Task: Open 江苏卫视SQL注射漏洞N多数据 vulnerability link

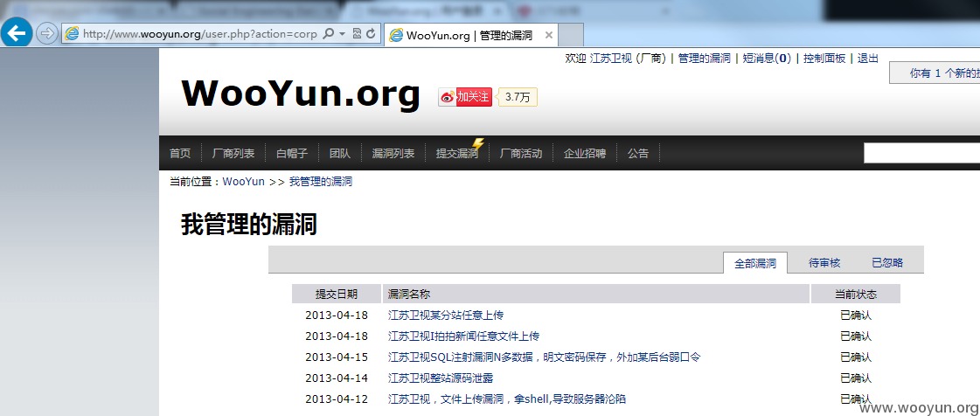Action: pos(544,357)
